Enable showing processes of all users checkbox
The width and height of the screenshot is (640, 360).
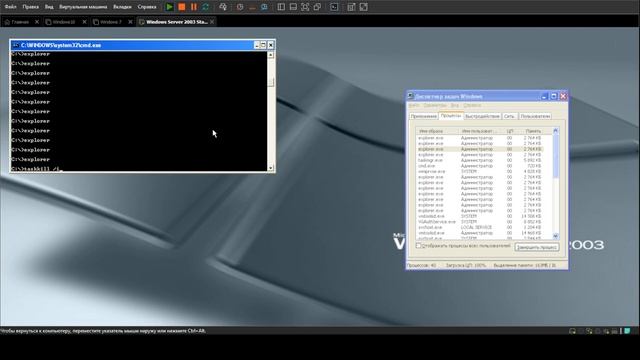tap(418, 246)
